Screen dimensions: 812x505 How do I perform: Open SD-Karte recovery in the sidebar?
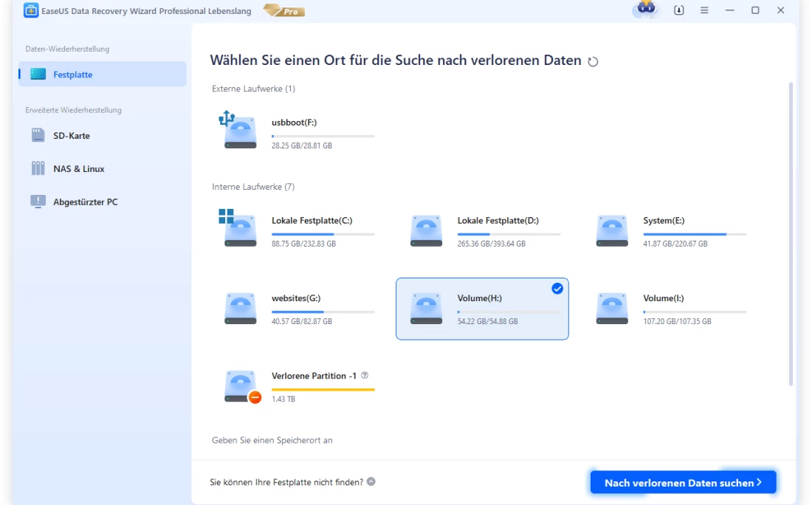tap(72, 136)
